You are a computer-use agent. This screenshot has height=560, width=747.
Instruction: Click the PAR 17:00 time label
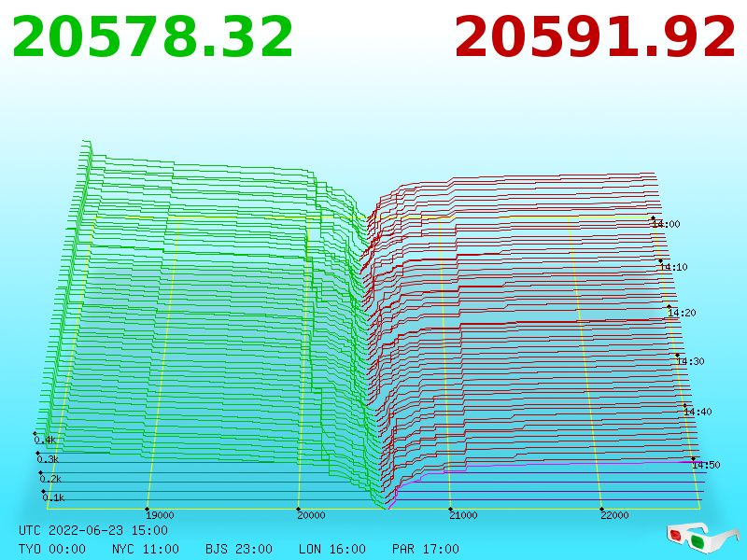[426, 549]
